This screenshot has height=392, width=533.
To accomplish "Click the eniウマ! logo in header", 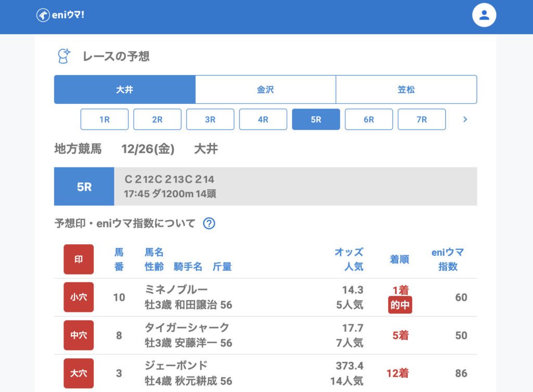I will pyautogui.click(x=60, y=15).
